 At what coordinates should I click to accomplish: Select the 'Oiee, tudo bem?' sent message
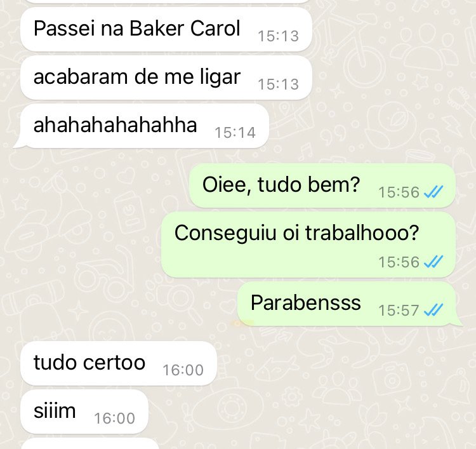coord(322,185)
